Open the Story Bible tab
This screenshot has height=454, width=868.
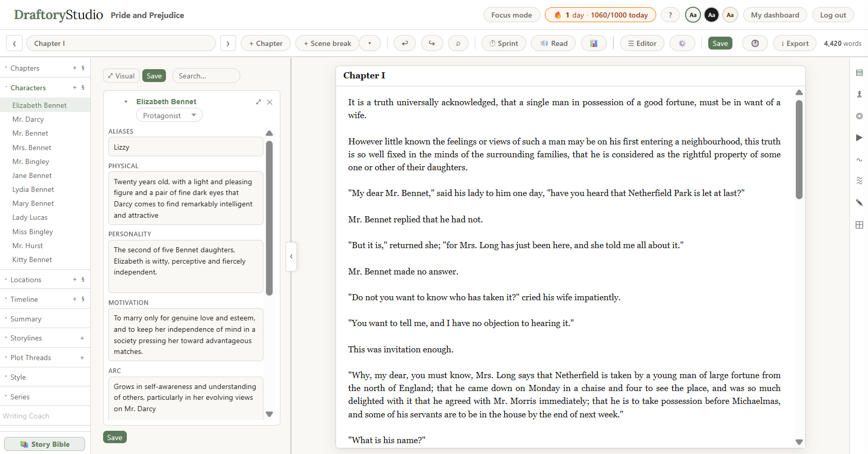click(45, 444)
